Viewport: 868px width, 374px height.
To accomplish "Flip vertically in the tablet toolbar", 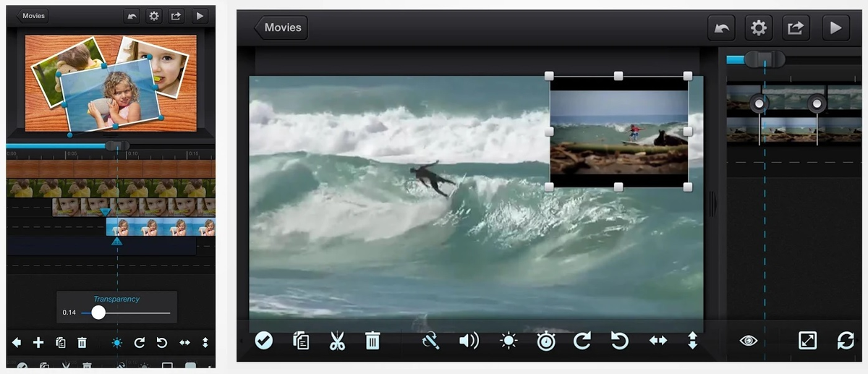I will [x=692, y=340].
